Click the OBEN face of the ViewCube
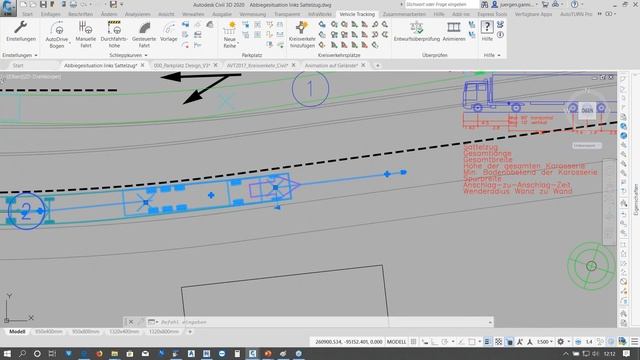 point(587,111)
